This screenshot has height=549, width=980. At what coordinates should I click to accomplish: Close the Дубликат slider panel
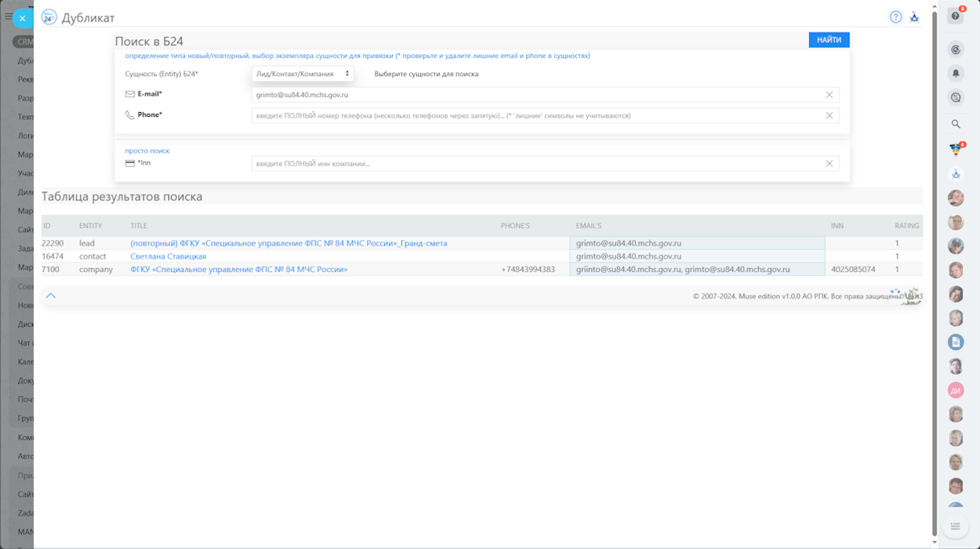(23, 18)
